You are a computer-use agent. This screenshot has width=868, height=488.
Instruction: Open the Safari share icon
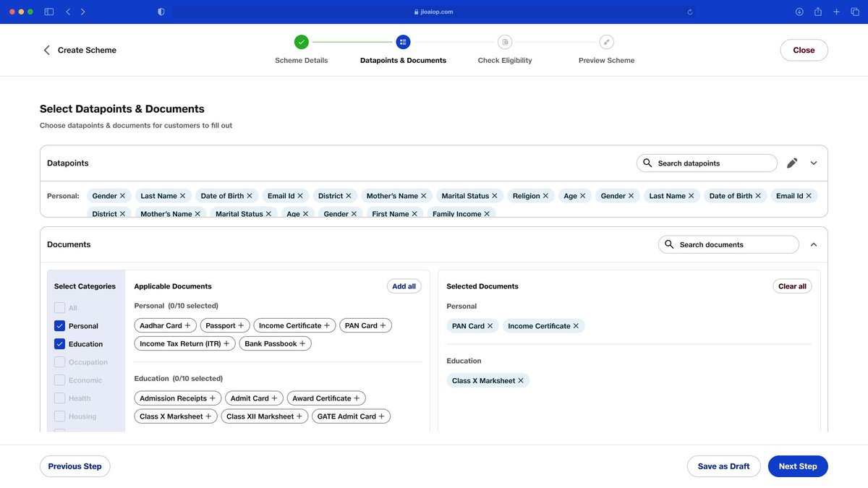pyautogui.click(x=817, y=11)
